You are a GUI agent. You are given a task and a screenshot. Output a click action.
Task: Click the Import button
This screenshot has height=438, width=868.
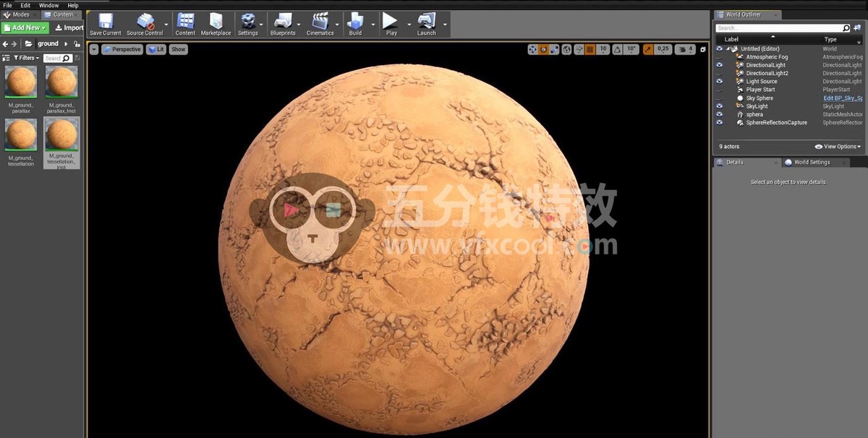click(69, 27)
